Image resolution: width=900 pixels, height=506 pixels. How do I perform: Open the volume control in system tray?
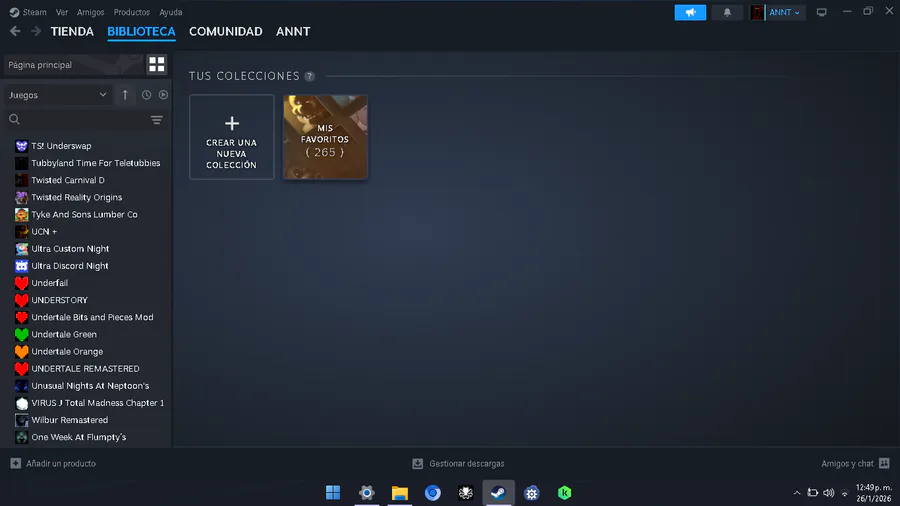click(x=828, y=493)
